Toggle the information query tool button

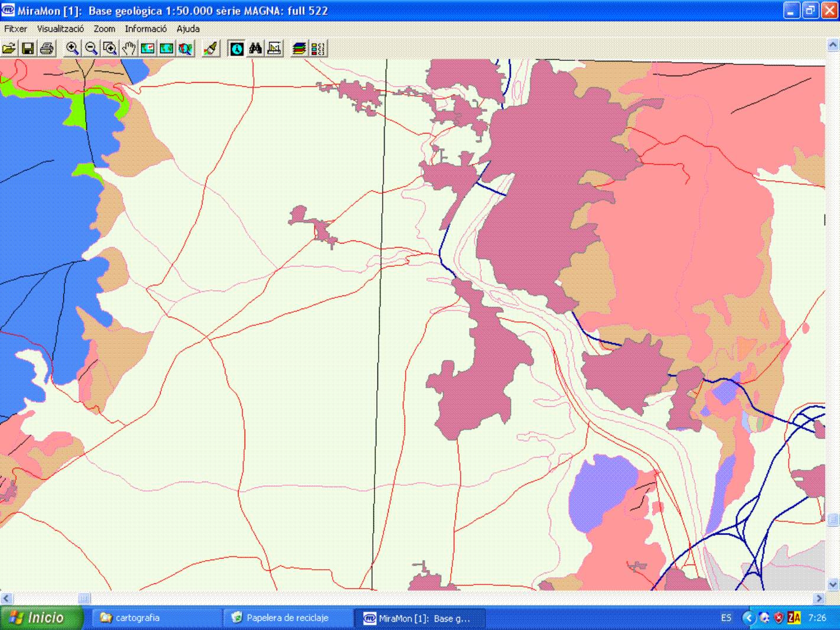pyautogui.click(x=236, y=48)
